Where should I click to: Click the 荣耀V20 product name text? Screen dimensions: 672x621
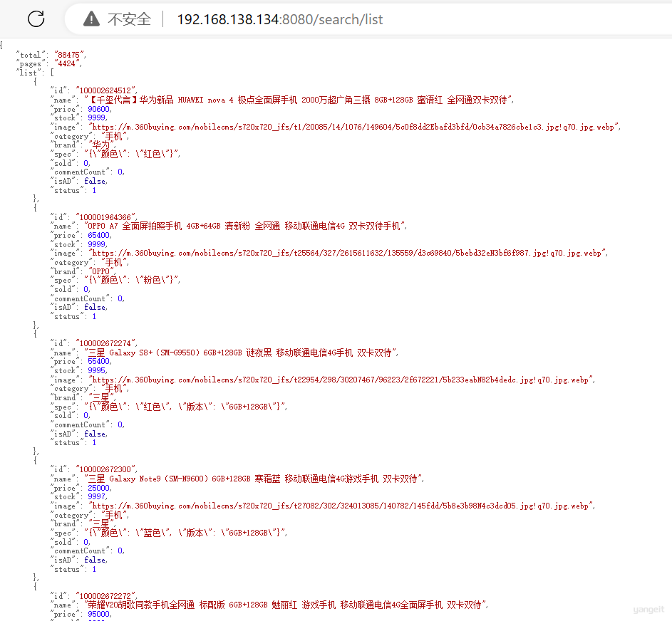285,605
